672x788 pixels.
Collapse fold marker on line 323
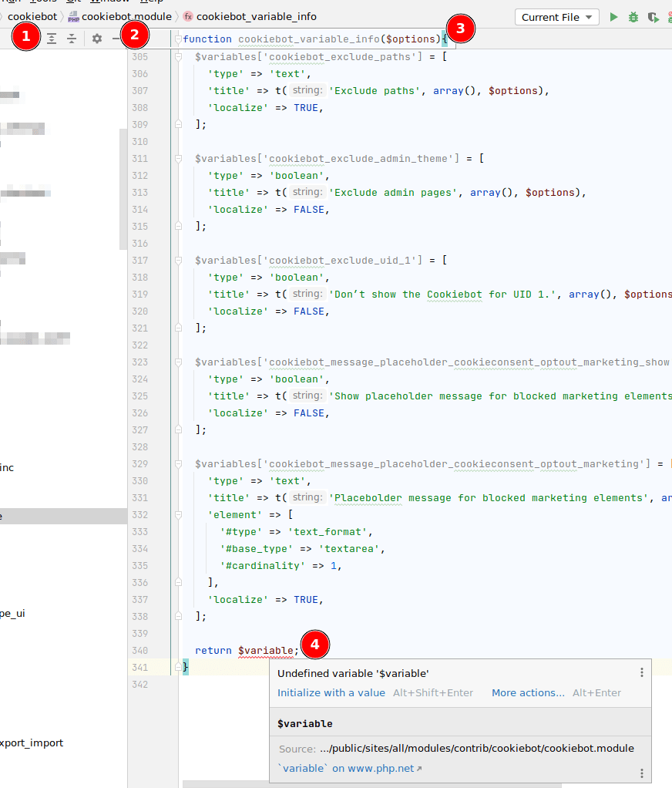pos(178,362)
